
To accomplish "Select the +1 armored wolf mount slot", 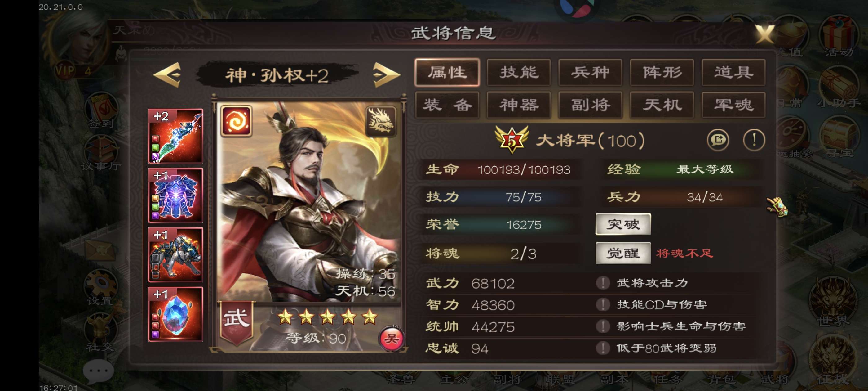I will 175,255.
